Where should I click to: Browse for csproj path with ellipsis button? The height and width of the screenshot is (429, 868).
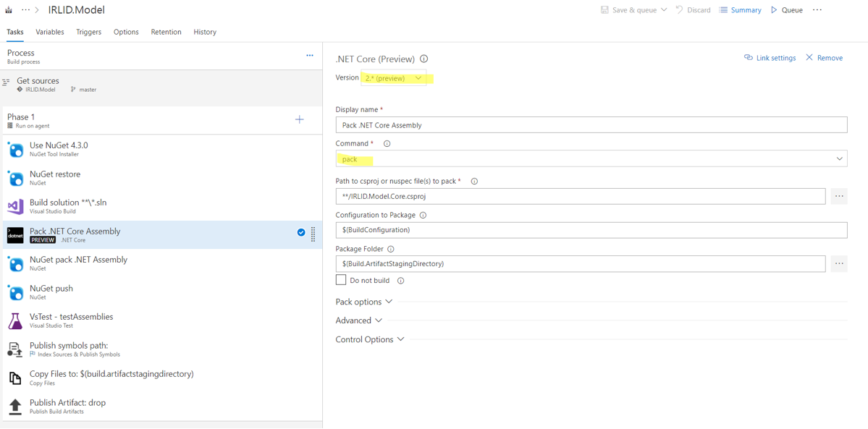[x=839, y=196]
